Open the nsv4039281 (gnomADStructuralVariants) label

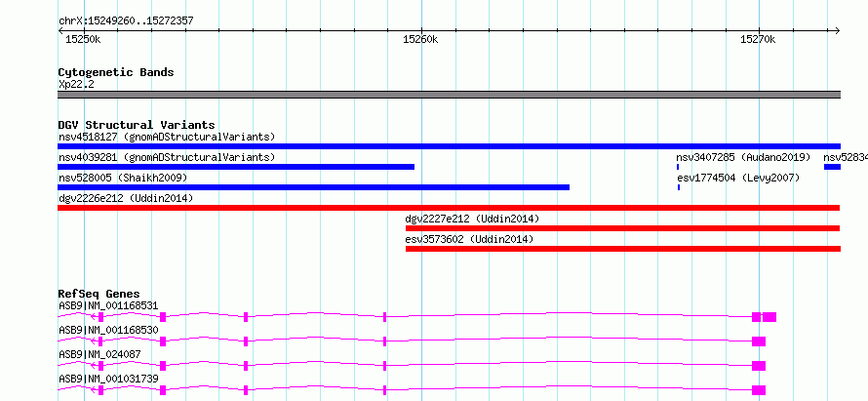167,157
